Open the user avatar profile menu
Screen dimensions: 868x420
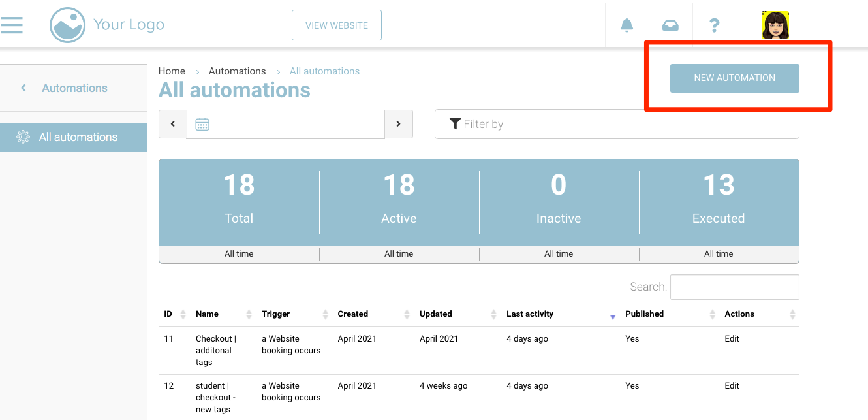[775, 25]
